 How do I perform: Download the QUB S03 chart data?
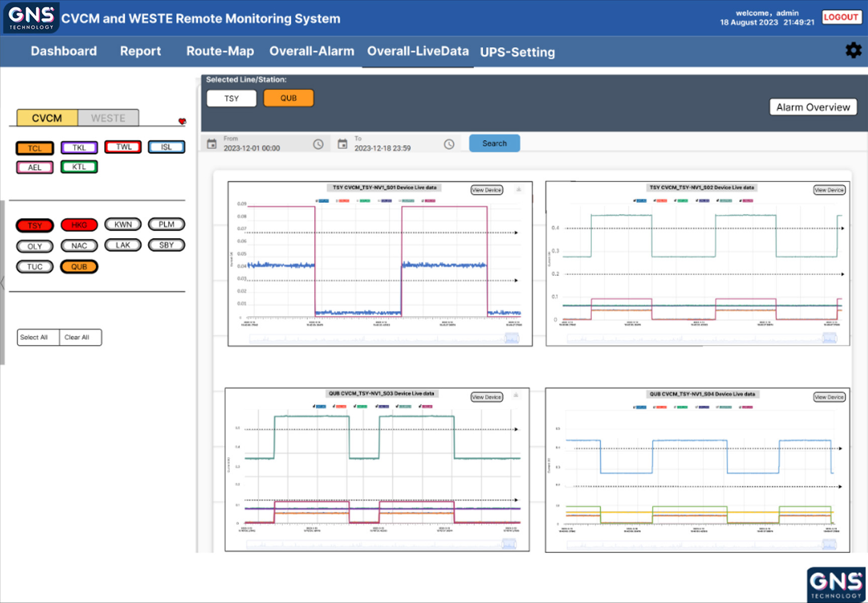coord(515,396)
